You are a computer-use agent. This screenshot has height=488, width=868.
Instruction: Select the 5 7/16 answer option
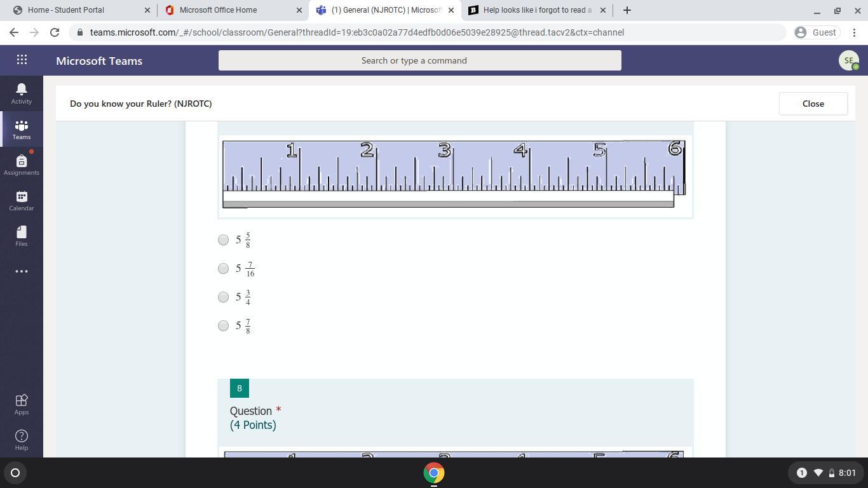(223, 268)
